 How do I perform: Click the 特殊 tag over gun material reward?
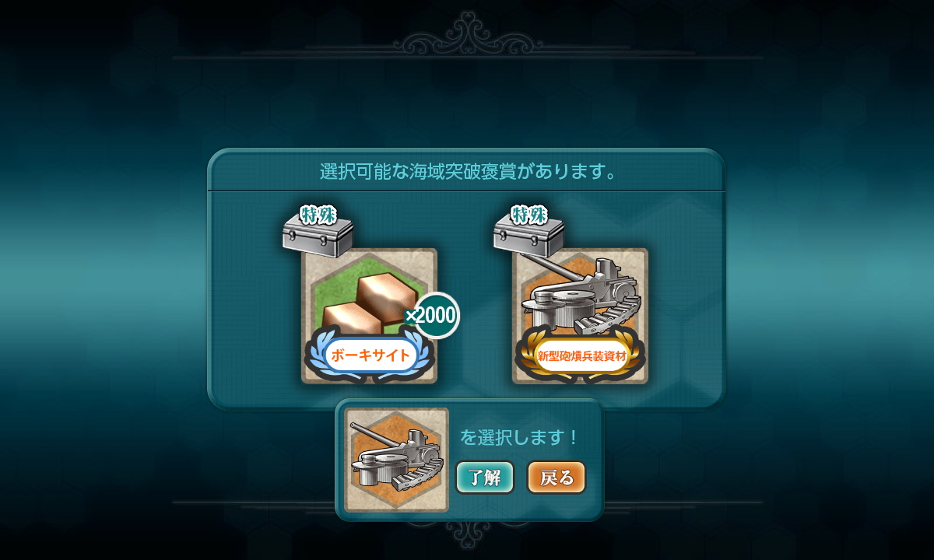pos(528,215)
